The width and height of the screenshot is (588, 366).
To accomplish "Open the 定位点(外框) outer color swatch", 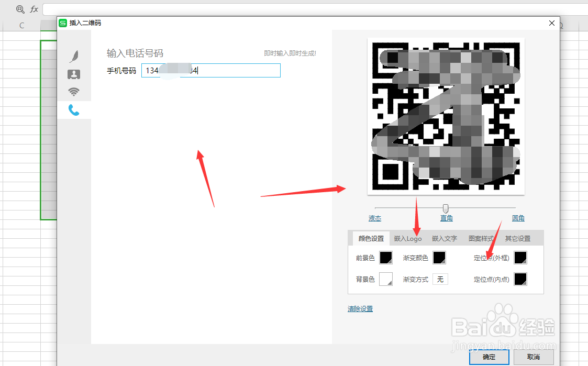I will [520, 258].
